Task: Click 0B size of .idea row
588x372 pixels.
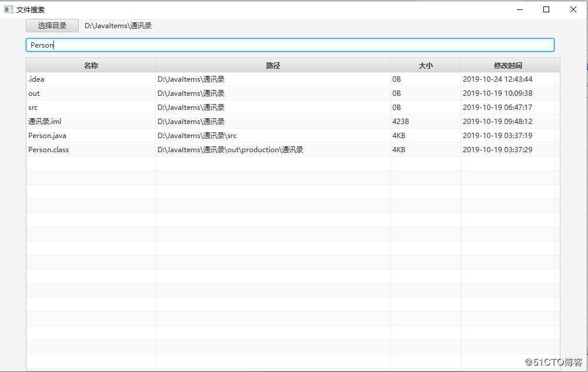Action: [397, 79]
